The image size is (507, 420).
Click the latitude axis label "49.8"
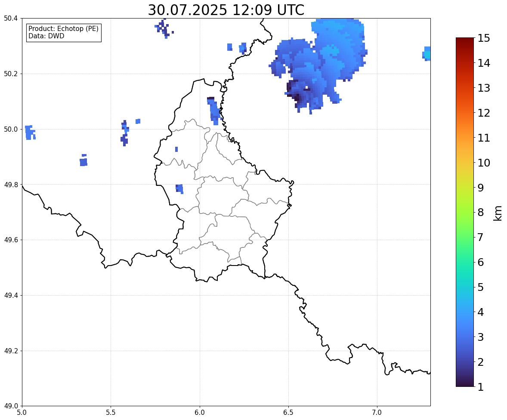pyautogui.click(x=10, y=185)
